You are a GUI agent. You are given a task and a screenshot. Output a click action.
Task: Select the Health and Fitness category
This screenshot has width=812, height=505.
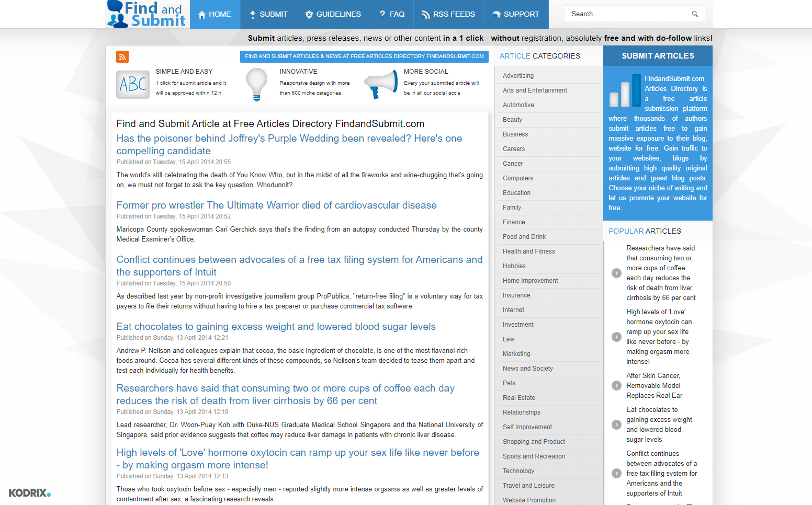(x=528, y=251)
